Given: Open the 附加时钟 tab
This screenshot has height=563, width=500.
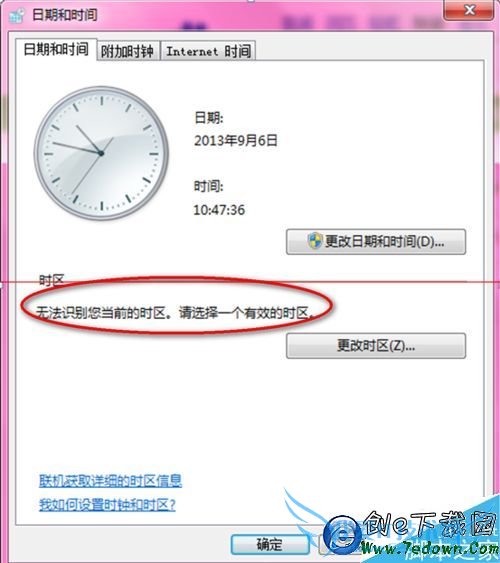Looking at the screenshot, I should 127,51.
